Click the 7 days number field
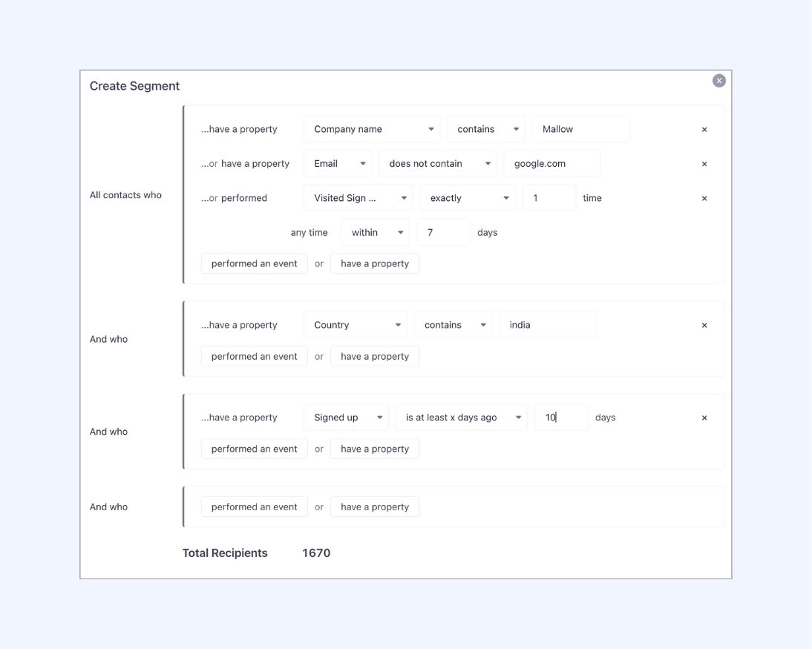Screen dimensions: 812x649 pyautogui.click(x=443, y=232)
